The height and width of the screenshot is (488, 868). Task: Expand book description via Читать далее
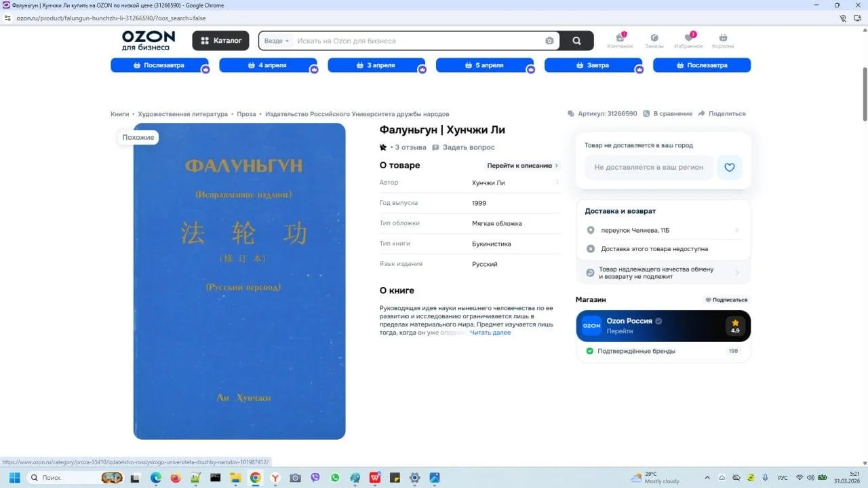[490, 333]
